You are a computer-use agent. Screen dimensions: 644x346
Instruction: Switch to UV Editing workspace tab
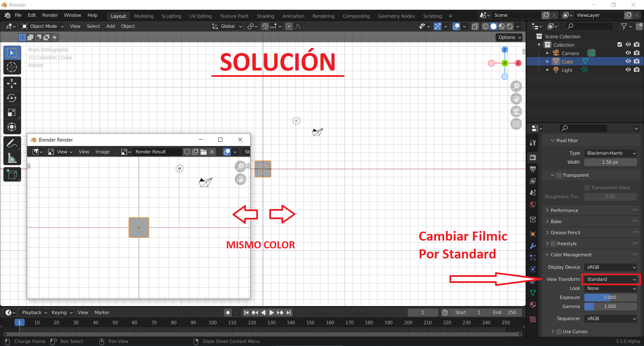tap(201, 16)
